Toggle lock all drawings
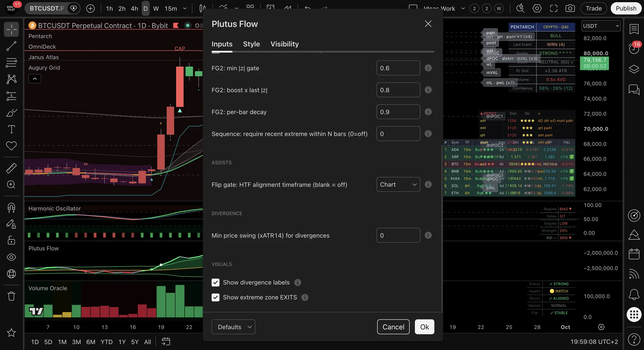This screenshot has height=350, width=644. point(11,241)
